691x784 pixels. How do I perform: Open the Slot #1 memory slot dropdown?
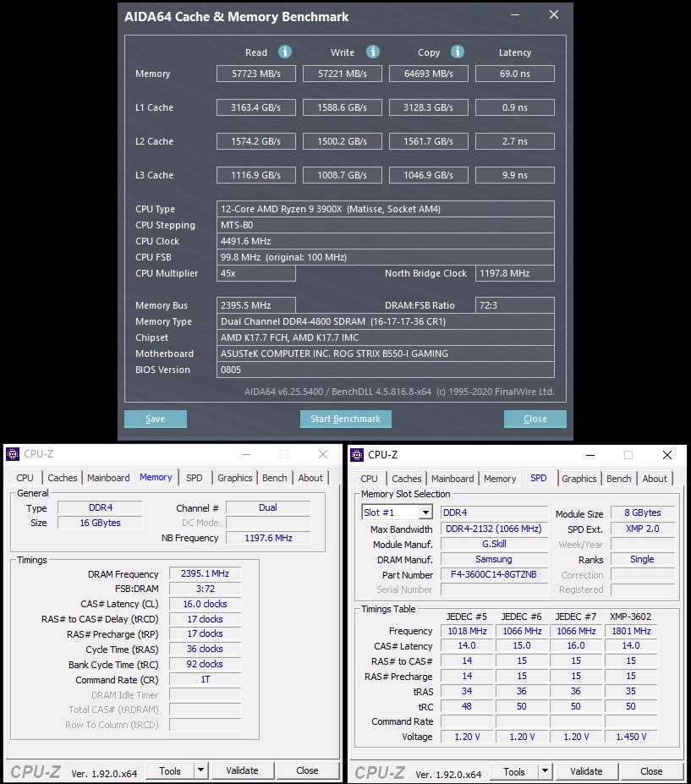click(425, 513)
